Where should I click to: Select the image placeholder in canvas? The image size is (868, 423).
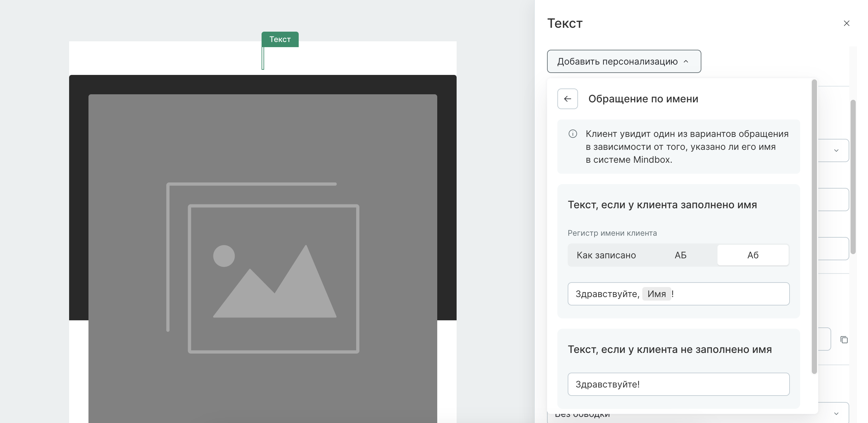[x=263, y=259]
